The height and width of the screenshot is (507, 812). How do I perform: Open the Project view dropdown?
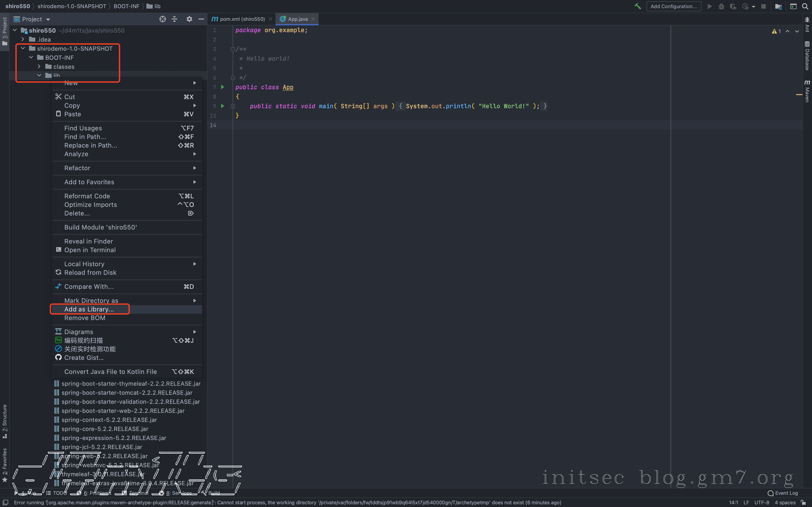click(x=48, y=19)
